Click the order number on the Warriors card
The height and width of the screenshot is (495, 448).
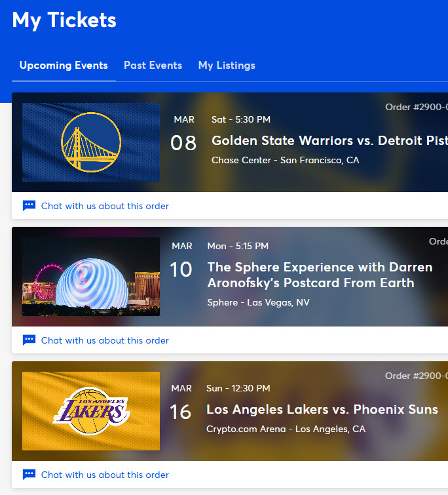click(417, 107)
